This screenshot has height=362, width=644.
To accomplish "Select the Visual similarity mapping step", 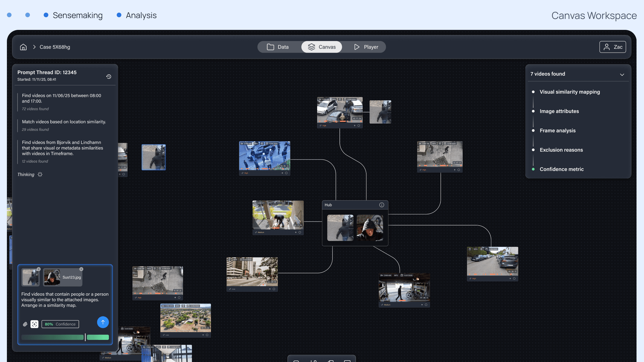I will [570, 92].
